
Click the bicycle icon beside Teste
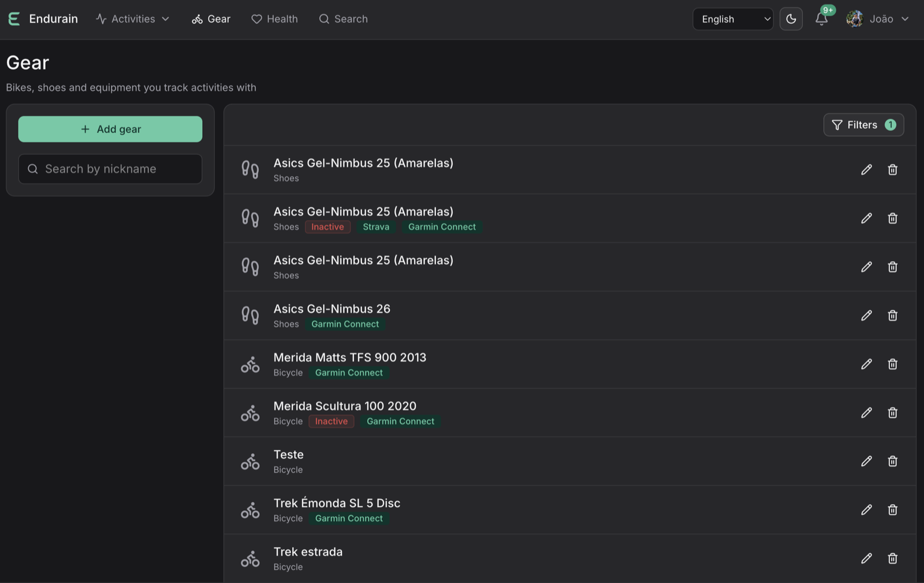(250, 461)
